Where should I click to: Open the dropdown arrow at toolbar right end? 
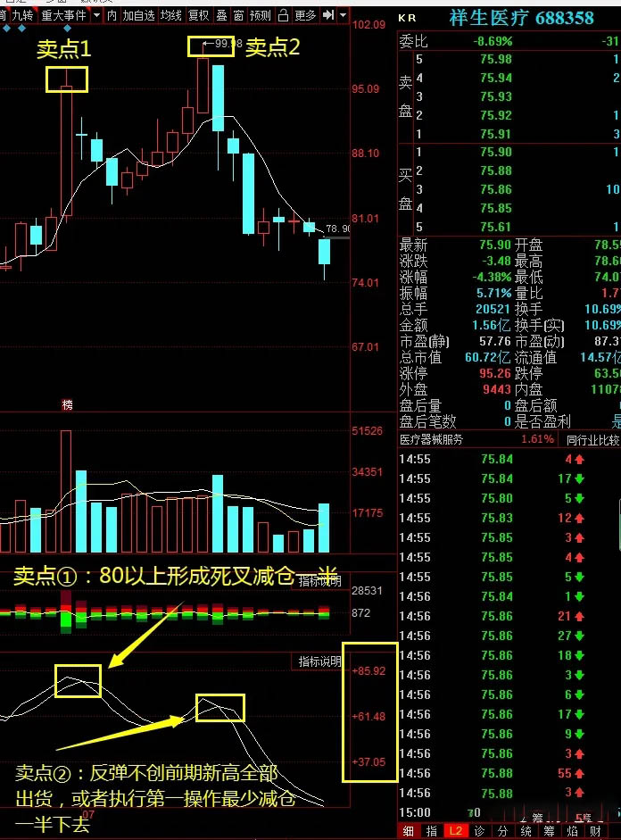(x=343, y=15)
